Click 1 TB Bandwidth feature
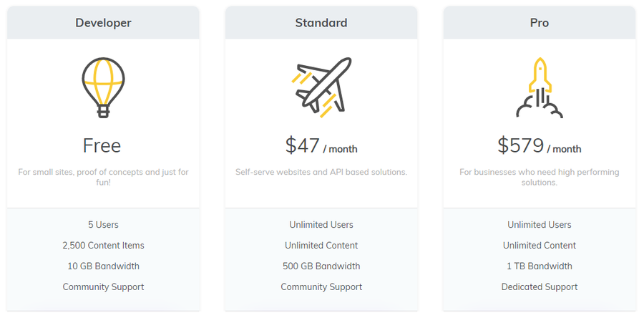The image size is (644, 318). (540, 266)
